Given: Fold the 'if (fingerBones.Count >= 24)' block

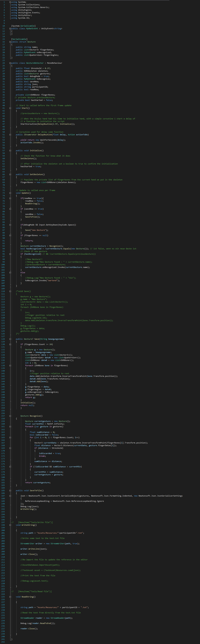Looking at the screenshot, I should (x=10, y=344).
